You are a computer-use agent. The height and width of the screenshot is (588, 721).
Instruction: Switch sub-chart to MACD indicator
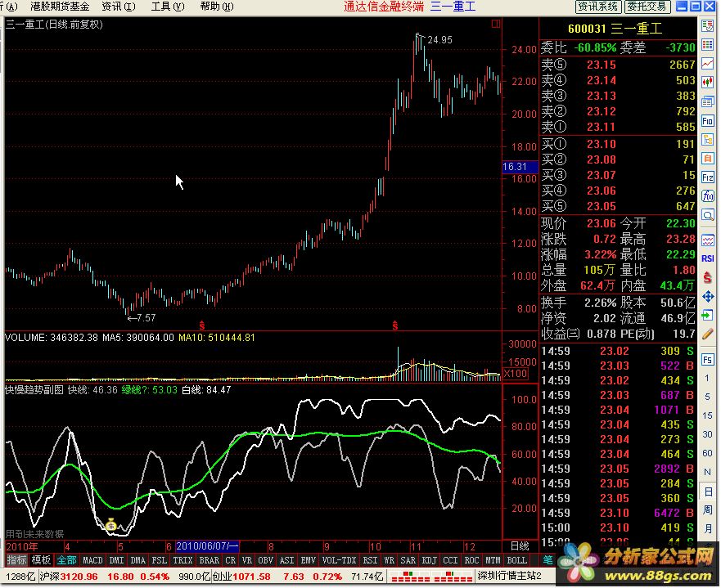[92, 560]
